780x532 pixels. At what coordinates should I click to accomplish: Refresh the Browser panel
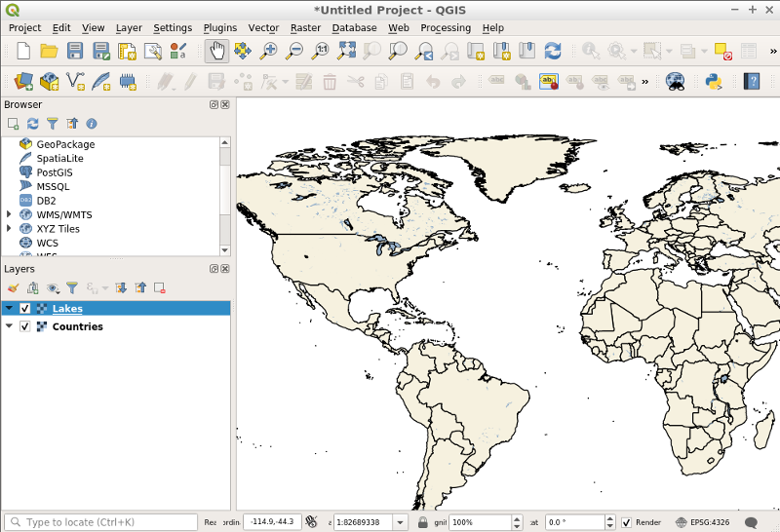point(33,124)
